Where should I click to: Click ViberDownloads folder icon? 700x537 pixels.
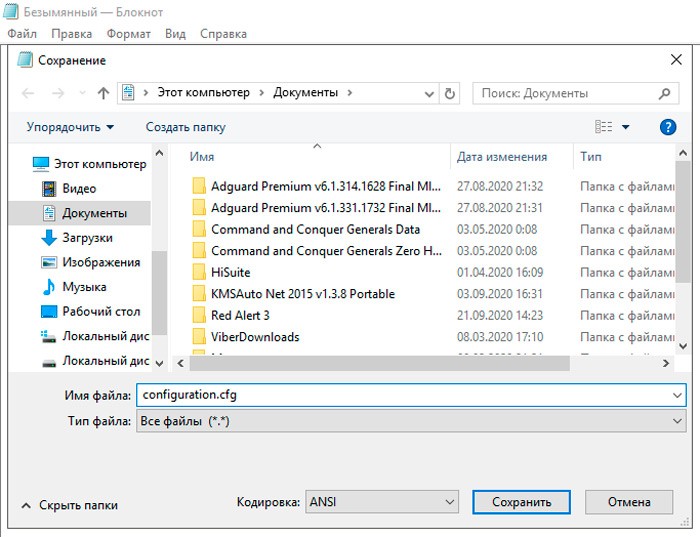pos(199,337)
